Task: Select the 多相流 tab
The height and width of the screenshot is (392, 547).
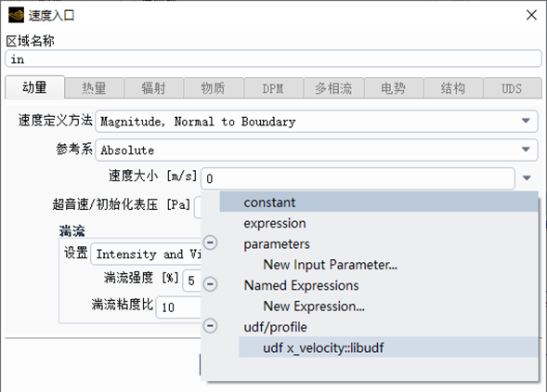Action: tap(333, 88)
